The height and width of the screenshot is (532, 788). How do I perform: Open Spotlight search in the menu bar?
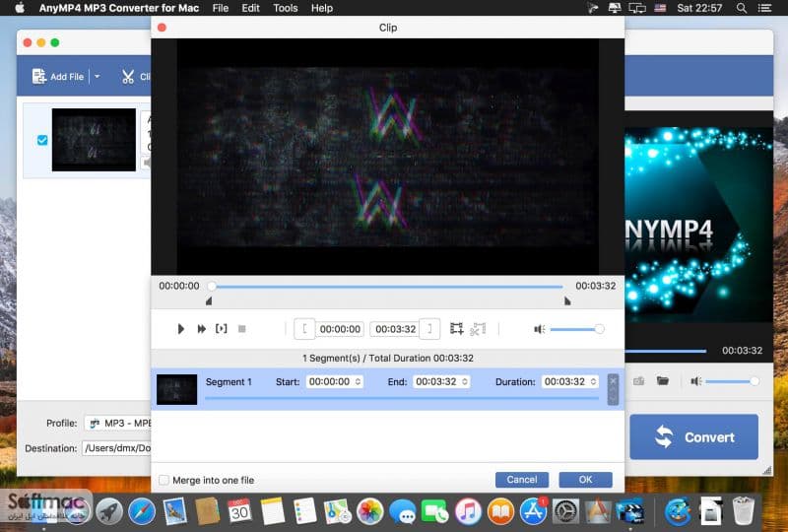click(x=742, y=8)
